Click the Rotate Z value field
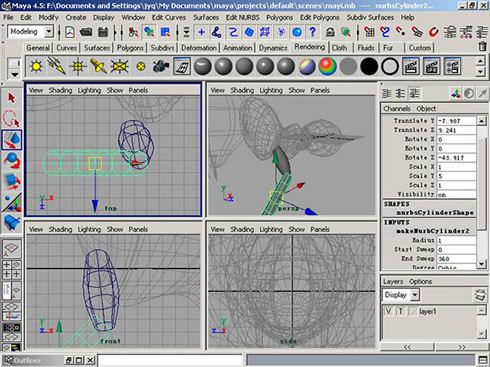This screenshot has height=367, width=490. (x=456, y=157)
